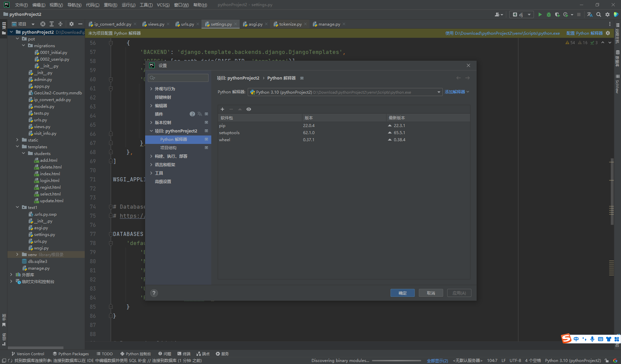Open the 终端 terminal tool window
Screen dimensions: 621x364
coord(184,354)
